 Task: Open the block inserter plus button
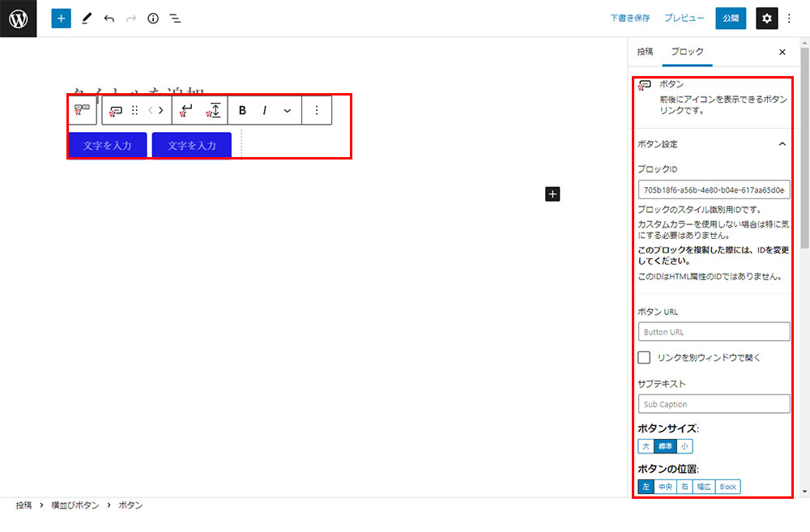(61, 18)
